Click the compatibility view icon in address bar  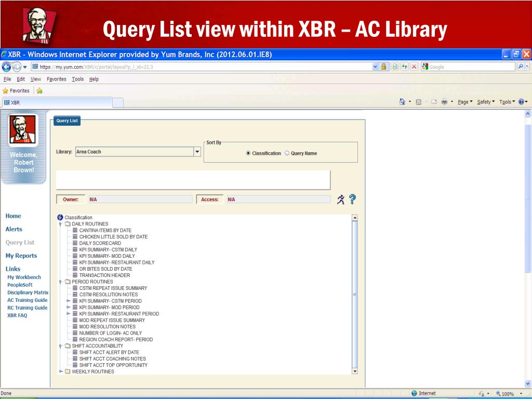pyautogui.click(x=395, y=66)
